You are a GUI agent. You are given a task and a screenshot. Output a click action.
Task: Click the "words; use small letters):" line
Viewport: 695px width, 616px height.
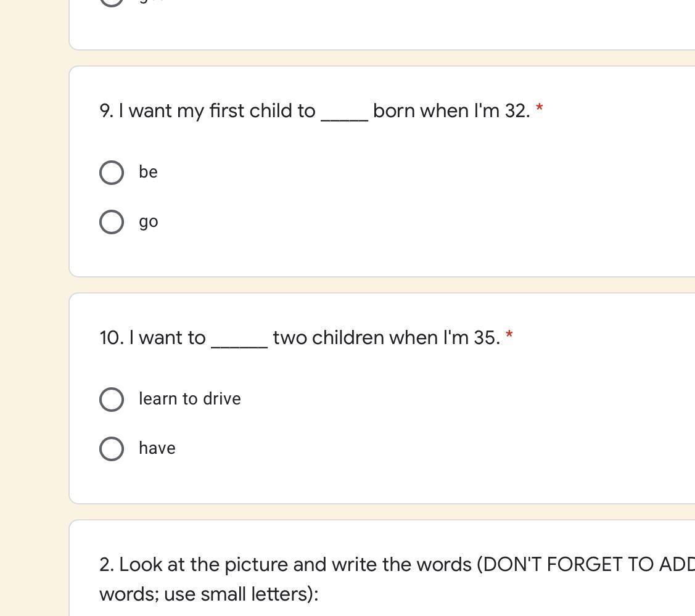(x=208, y=594)
